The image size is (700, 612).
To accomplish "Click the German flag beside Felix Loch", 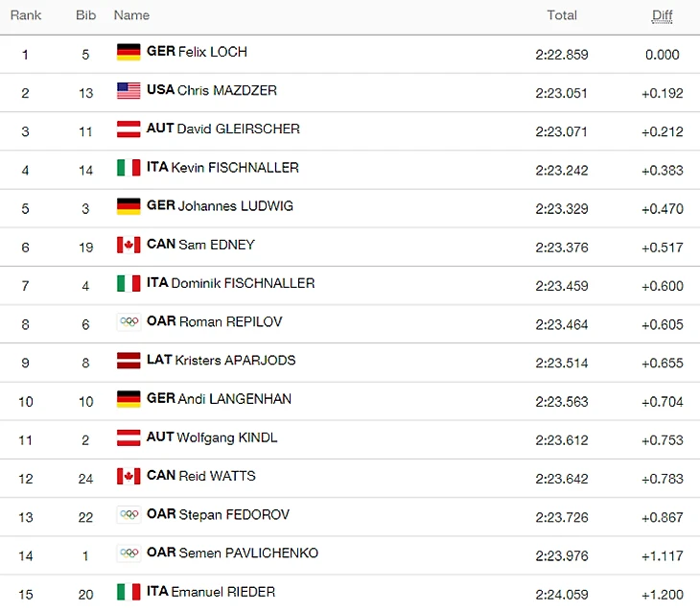I will [128, 52].
